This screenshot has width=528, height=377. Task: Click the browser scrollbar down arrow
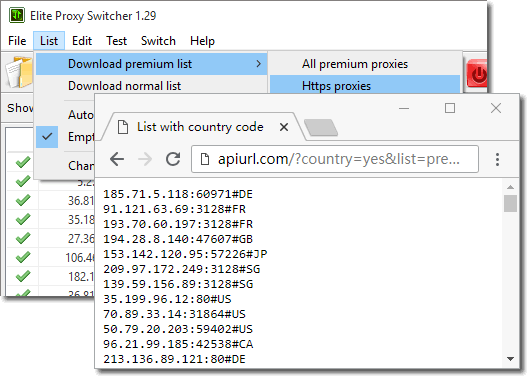point(510,359)
